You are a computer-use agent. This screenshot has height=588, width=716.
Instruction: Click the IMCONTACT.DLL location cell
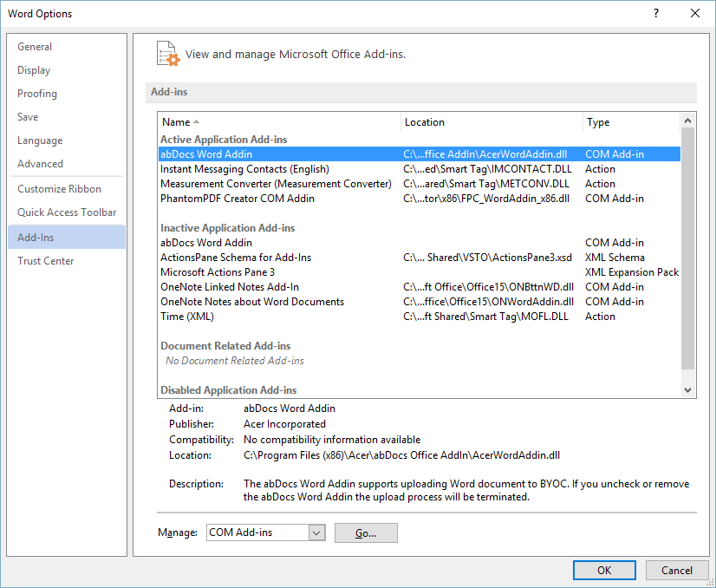point(488,169)
